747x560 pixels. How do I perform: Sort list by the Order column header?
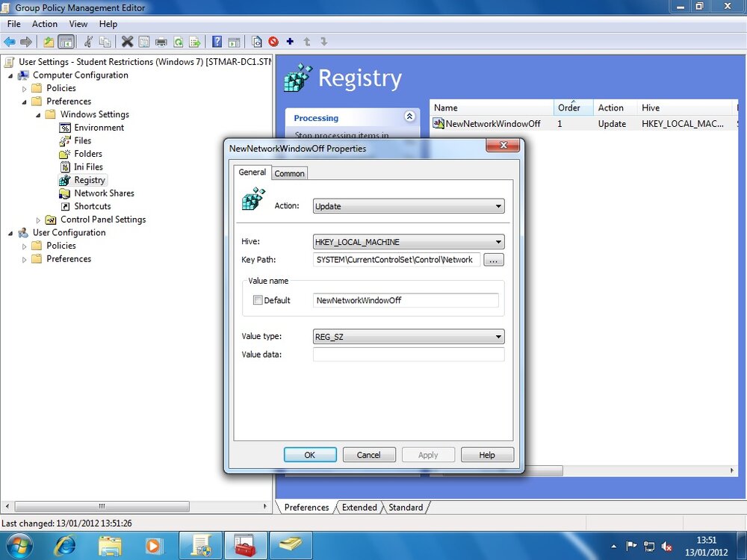(573, 108)
